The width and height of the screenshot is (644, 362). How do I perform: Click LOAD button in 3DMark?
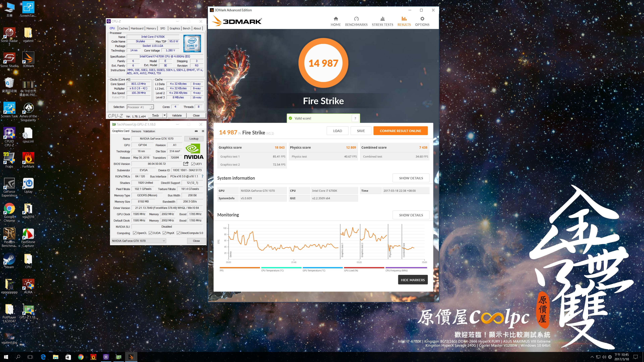pyautogui.click(x=337, y=131)
